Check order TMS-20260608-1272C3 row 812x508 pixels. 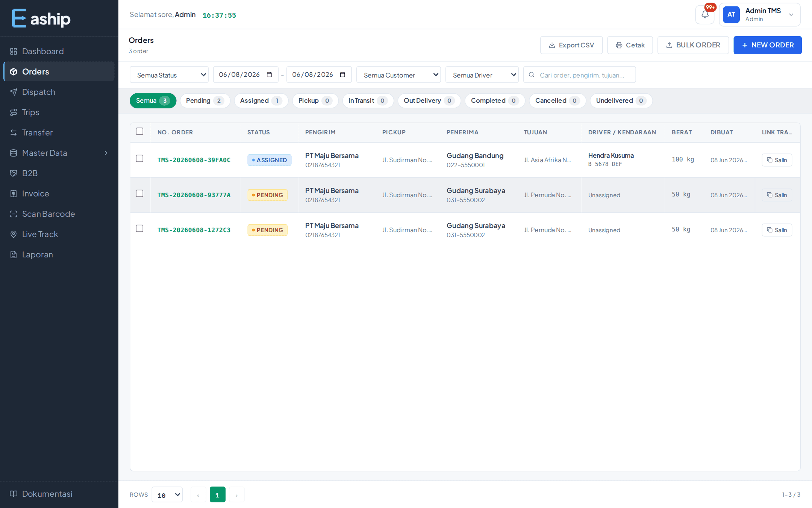coord(139,228)
